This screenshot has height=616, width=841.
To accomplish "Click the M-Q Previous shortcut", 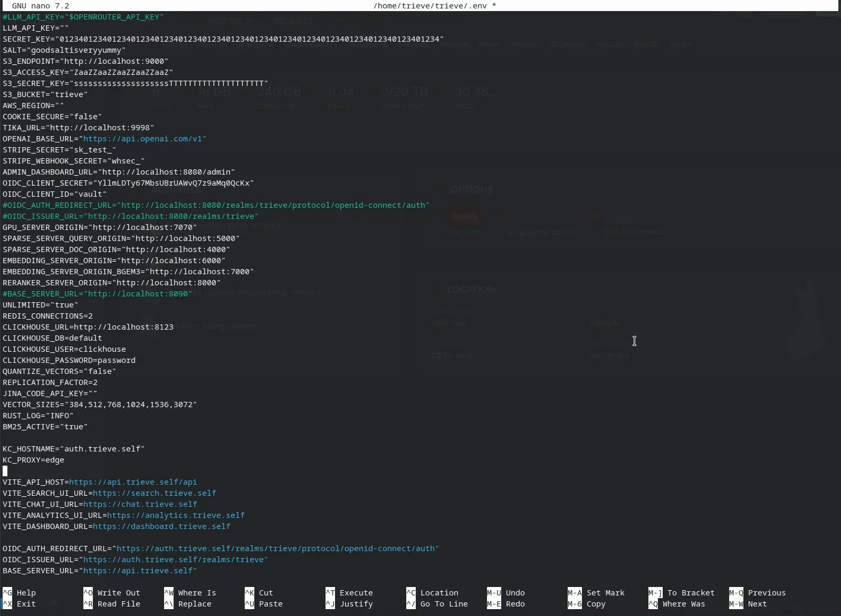I will pos(758,593).
